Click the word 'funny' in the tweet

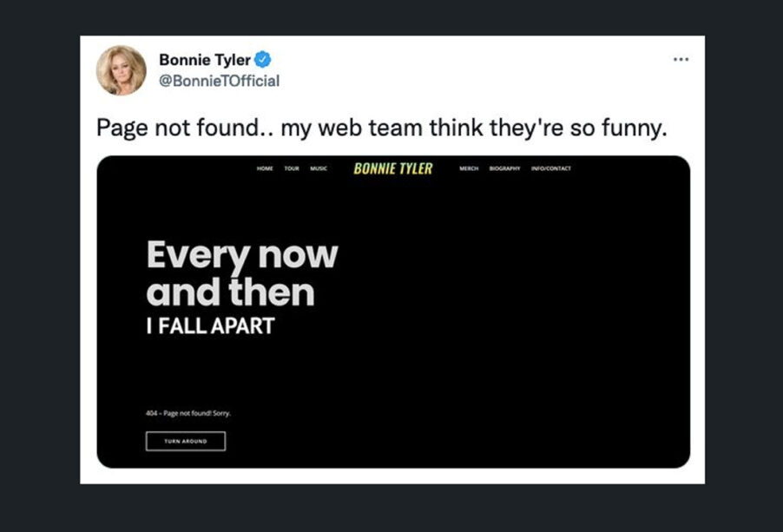pos(631,128)
